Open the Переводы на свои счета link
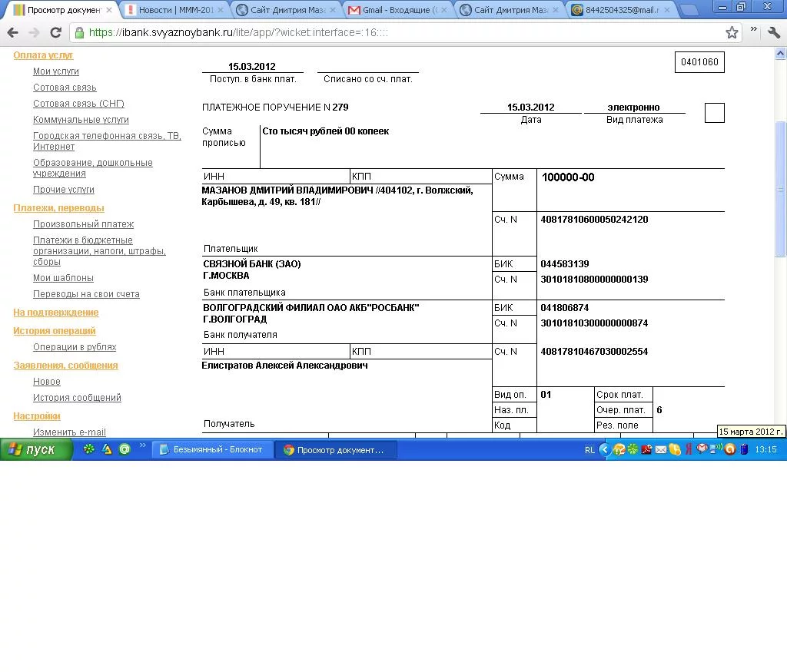This screenshot has height=672, width=787. (86, 294)
